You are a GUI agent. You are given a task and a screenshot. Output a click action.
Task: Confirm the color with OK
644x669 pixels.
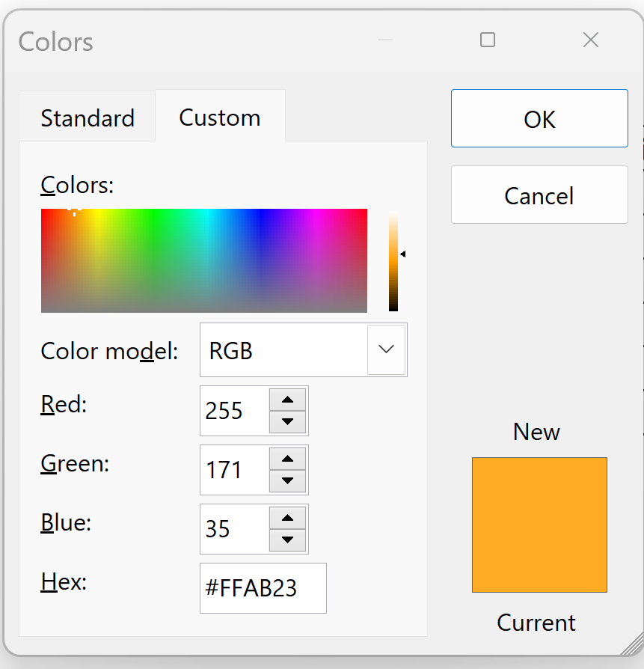pos(539,119)
